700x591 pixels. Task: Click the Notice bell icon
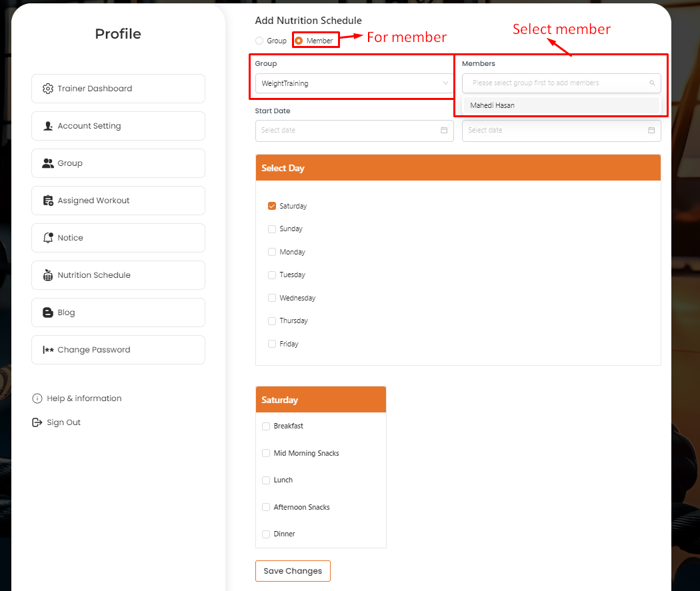click(x=47, y=238)
